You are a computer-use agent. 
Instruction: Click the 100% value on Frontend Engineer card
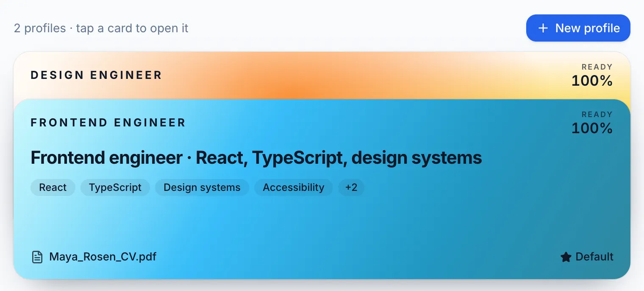(x=592, y=128)
